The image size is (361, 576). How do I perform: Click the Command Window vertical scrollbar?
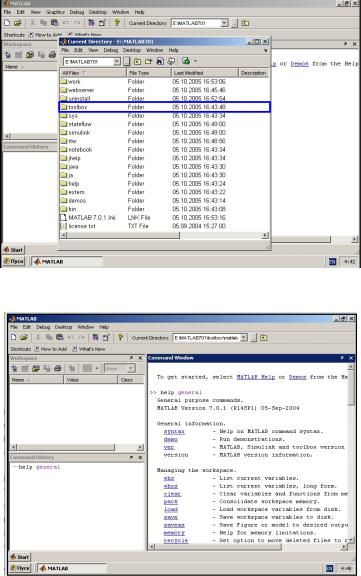pyautogui.click(x=351, y=453)
